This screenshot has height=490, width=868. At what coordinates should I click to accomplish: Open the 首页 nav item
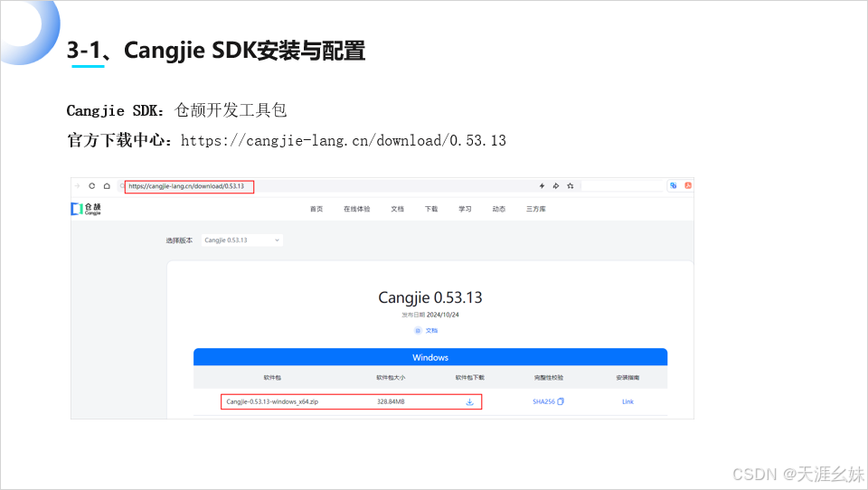[x=316, y=209]
